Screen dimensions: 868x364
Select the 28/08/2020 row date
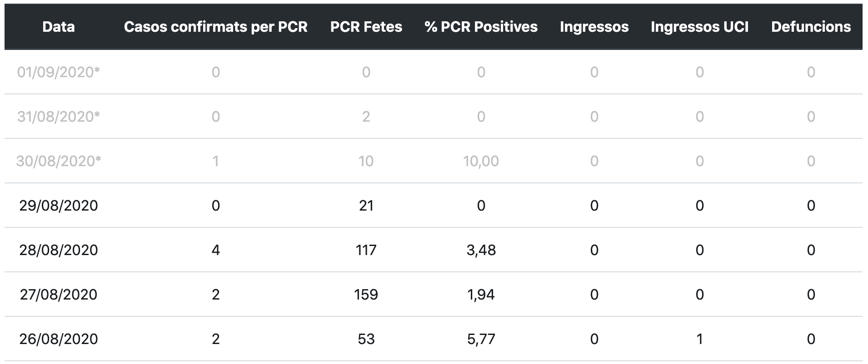[x=58, y=250]
